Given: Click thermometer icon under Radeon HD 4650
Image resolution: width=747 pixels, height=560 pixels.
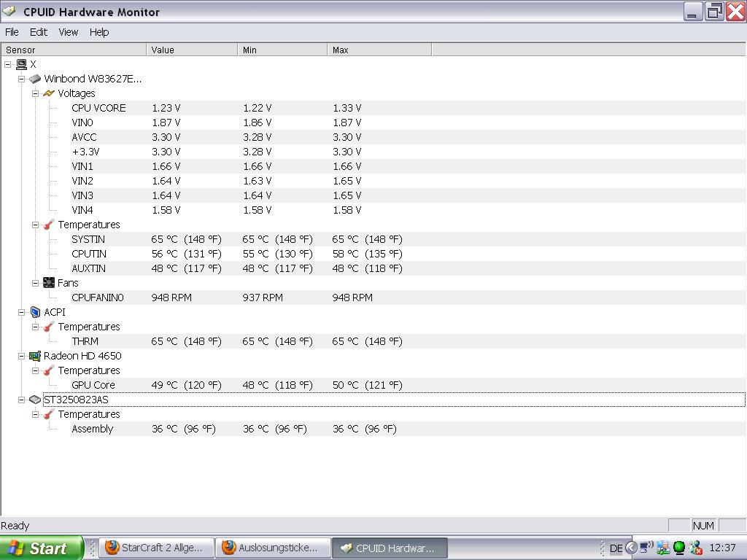Looking at the screenshot, I should tap(49, 370).
